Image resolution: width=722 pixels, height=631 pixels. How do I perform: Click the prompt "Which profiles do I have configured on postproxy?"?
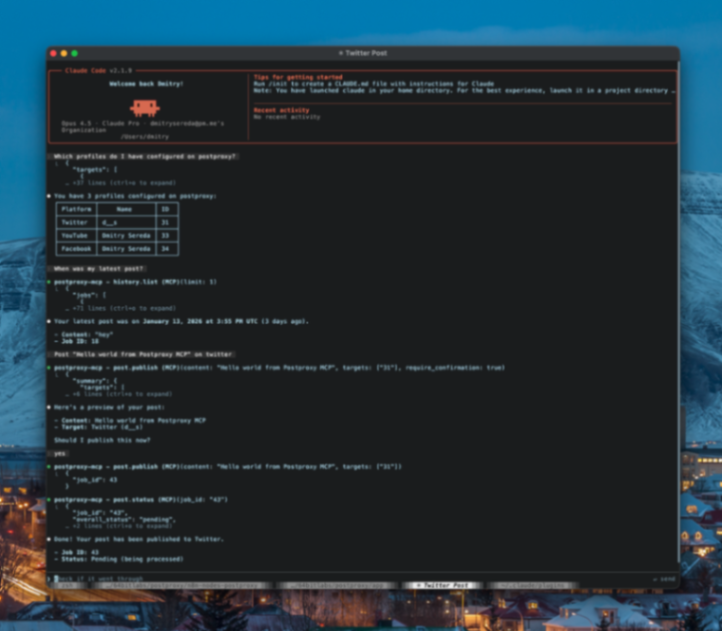[145, 157]
